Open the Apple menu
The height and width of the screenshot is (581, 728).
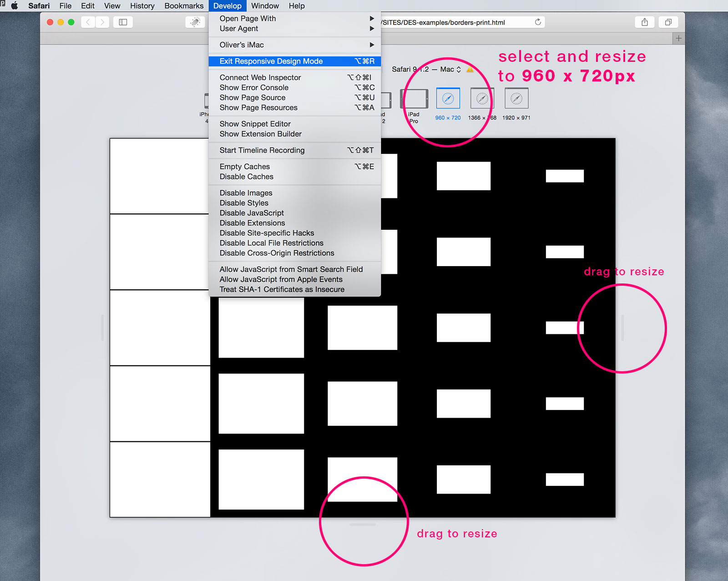tap(15, 6)
